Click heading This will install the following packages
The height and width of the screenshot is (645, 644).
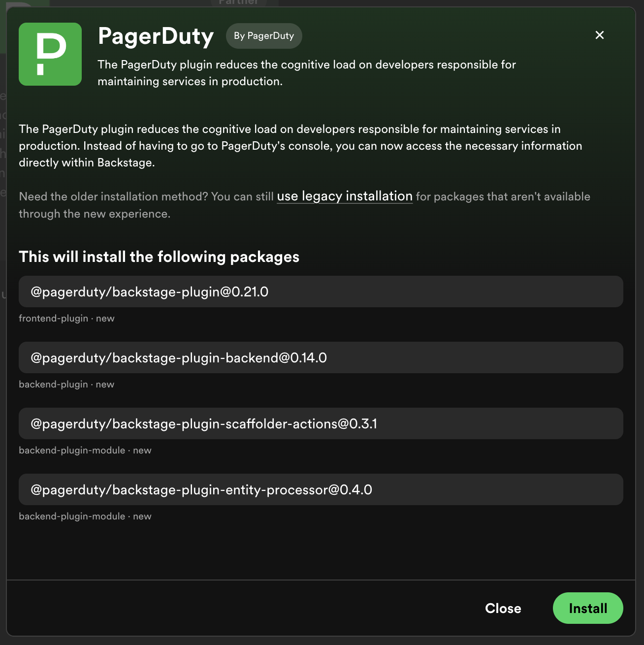coord(159,257)
